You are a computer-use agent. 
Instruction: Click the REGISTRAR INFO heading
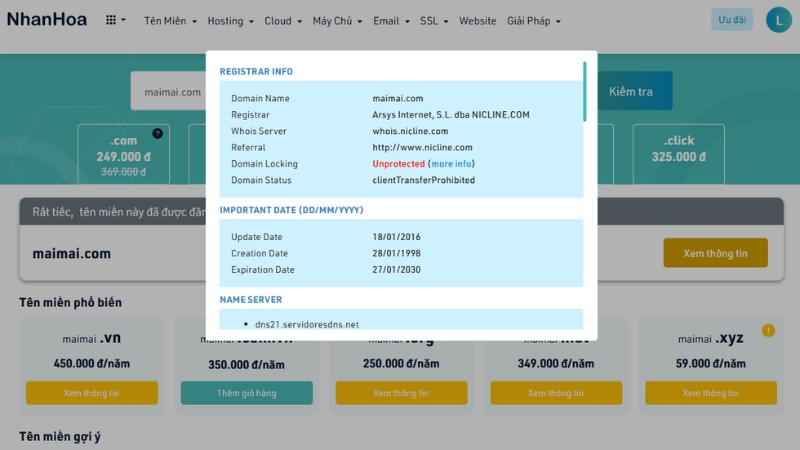click(x=256, y=71)
